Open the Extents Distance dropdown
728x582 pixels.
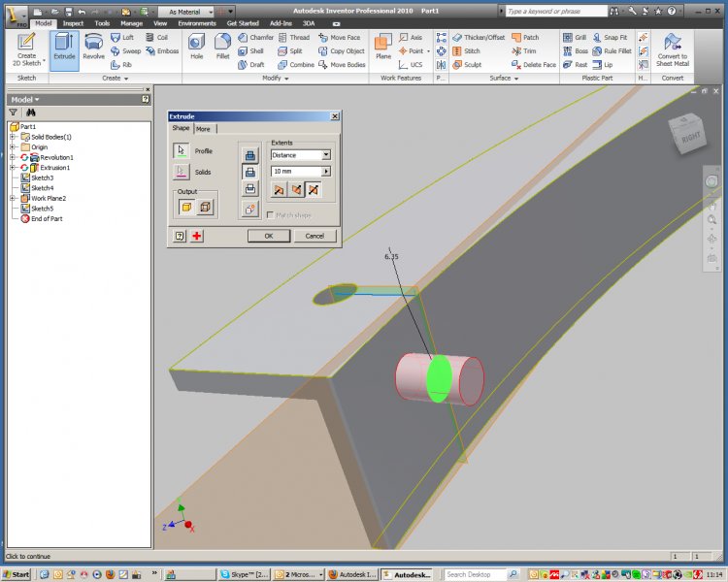click(x=326, y=154)
